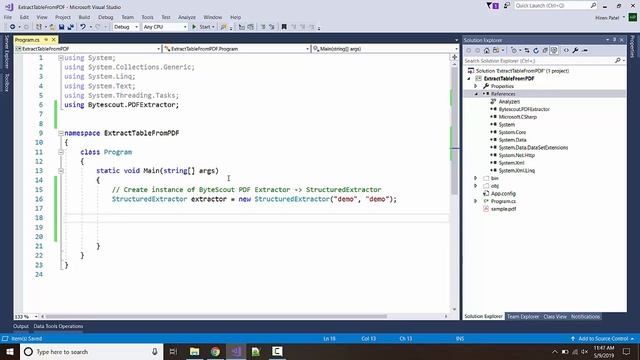Click the Pending Changes Filter icon
The image size is (640, 360).
coord(515,51)
